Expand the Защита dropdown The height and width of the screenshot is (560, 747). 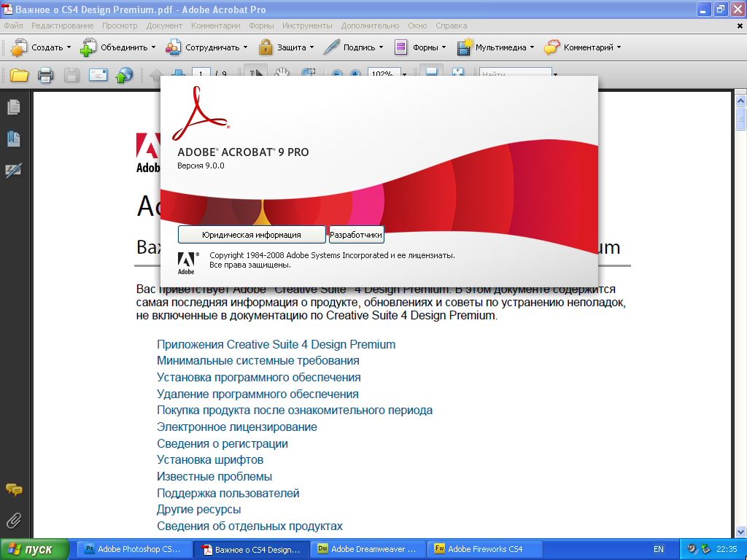point(286,47)
